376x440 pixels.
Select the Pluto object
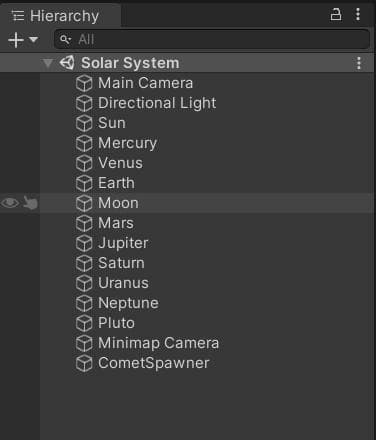pyautogui.click(x=116, y=323)
